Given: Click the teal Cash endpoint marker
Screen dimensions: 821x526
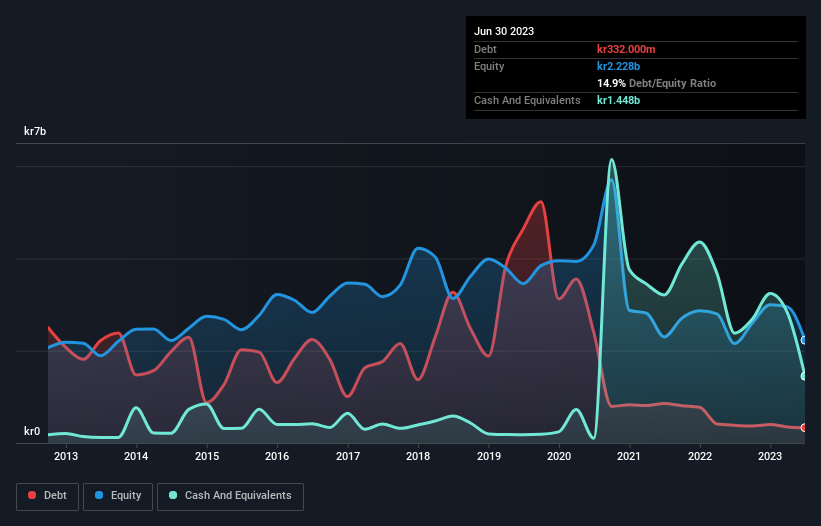Looking at the screenshot, I should [804, 376].
